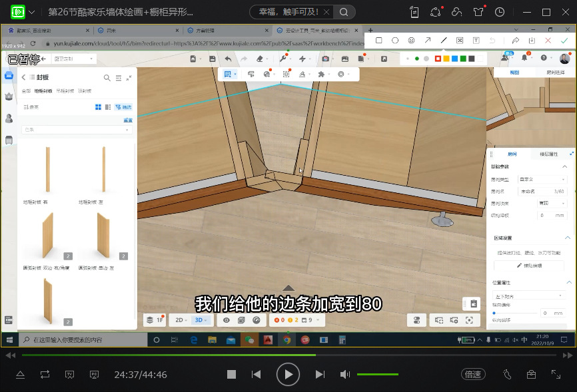Select the 地柜封板 右 thumbnail
This screenshot has height=392, width=577.
pyautogui.click(x=48, y=170)
